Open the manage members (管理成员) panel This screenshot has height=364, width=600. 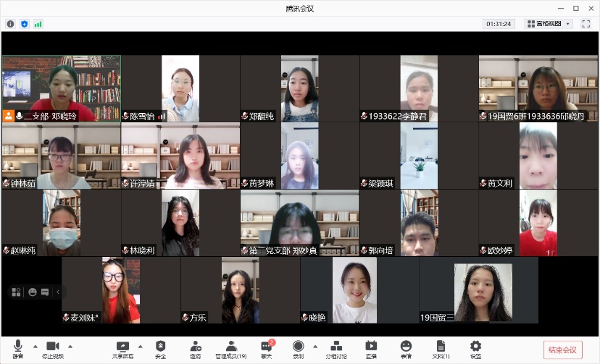(230, 348)
